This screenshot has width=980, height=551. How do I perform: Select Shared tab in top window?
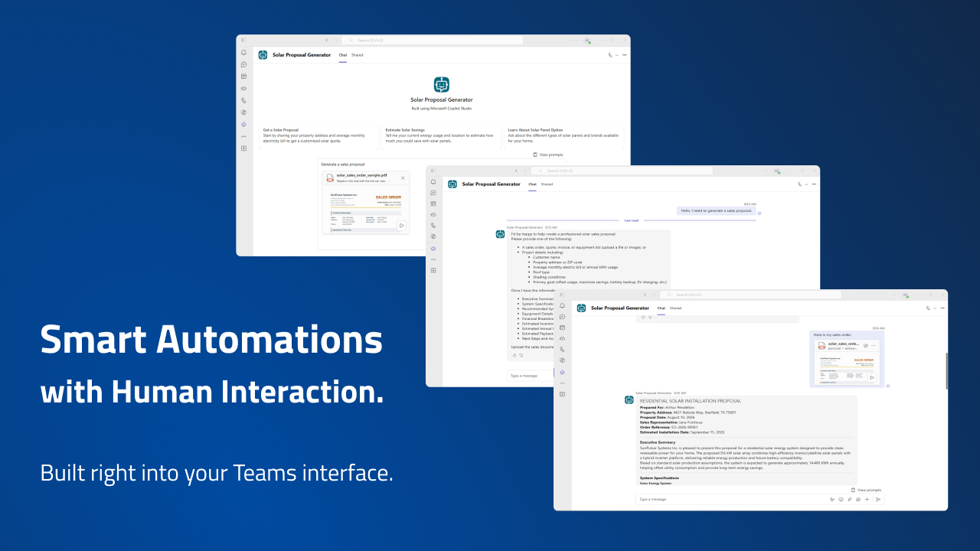point(358,55)
